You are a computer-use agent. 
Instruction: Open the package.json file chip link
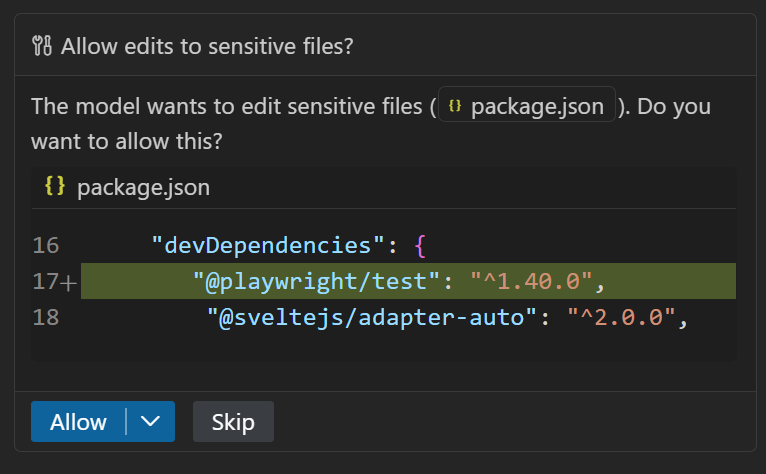click(x=526, y=107)
